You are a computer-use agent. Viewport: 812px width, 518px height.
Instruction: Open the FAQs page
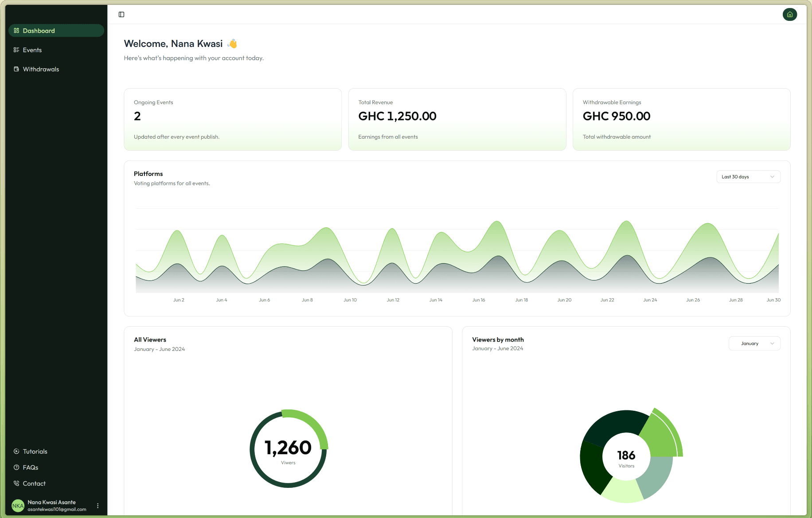pyautogui.click(x=30, y=467)
